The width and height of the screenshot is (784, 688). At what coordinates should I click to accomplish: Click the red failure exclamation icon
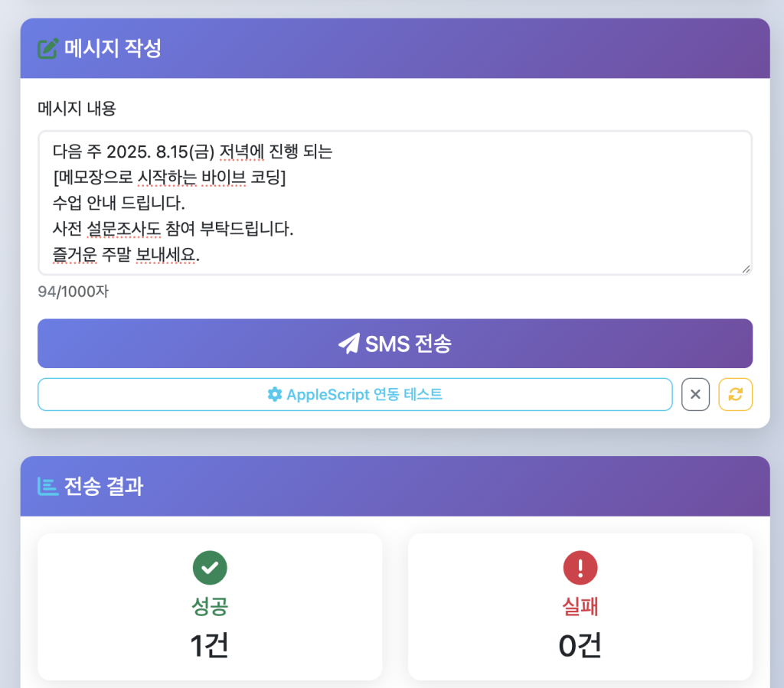point(580,568)
